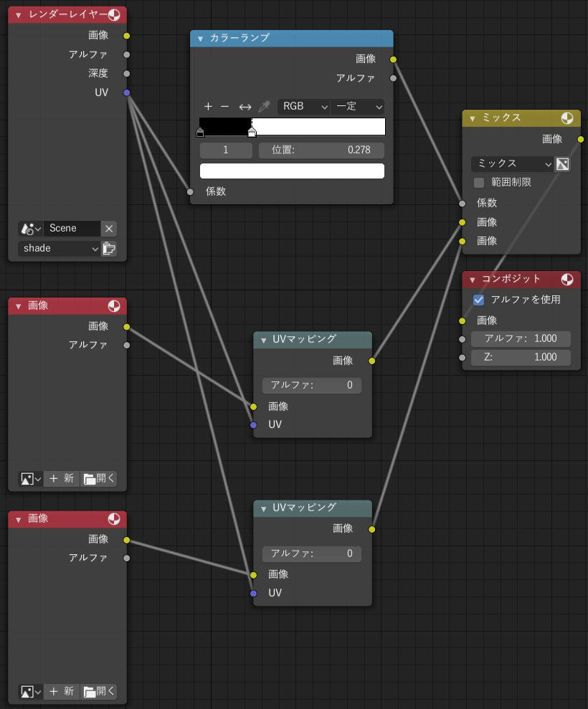Click アルファ field in lower UVマッピング node
Viewport: 588px width, 709px height.
[x=312, y=554]
